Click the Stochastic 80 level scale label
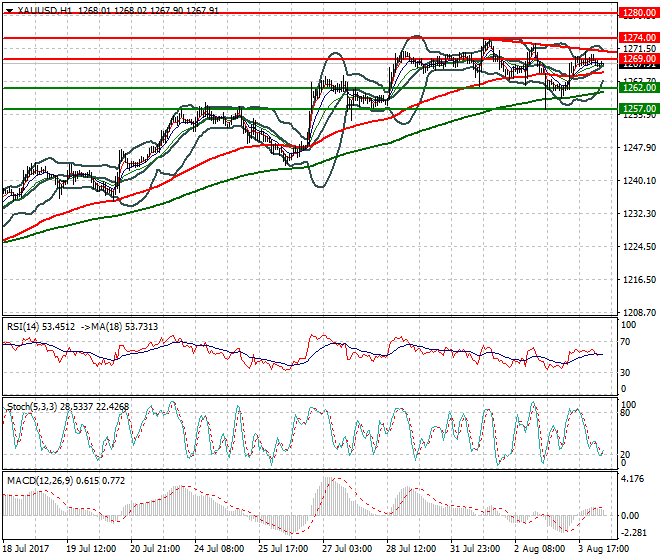Screen dimensions: 660x560 click(x=626, y=413)
